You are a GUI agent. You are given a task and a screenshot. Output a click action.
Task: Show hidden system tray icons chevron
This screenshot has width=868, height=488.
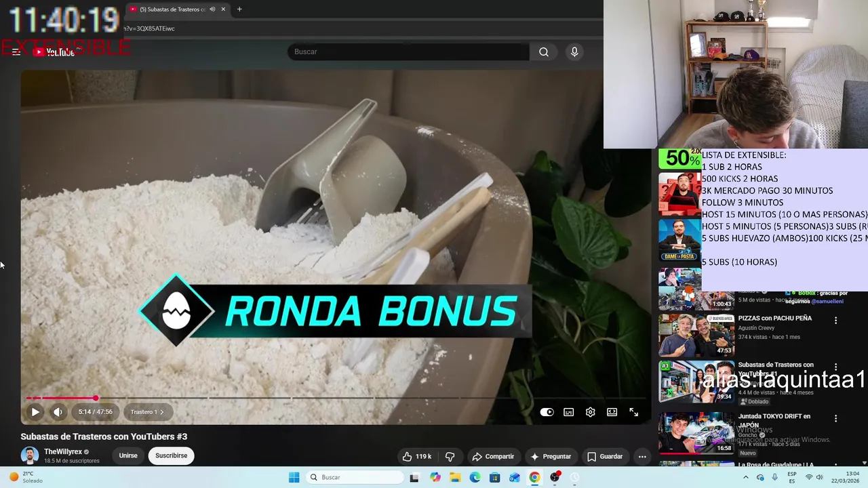[746, 477]
